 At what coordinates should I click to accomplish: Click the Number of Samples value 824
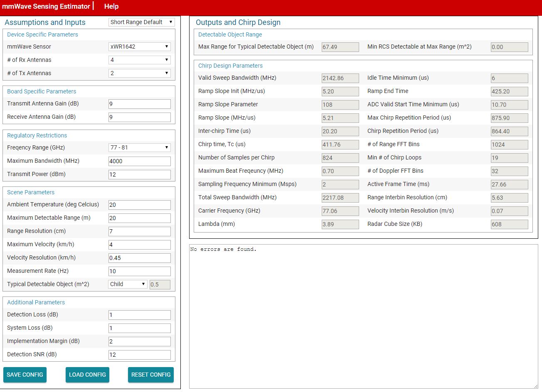pyautogui.click(x=340, y=158)
